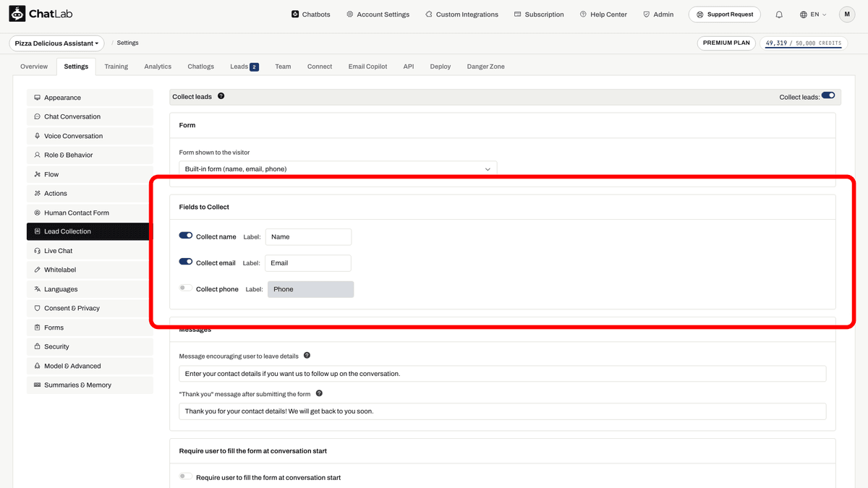Open the M user avatar menu
868x488 pixels.
(847, 14)
